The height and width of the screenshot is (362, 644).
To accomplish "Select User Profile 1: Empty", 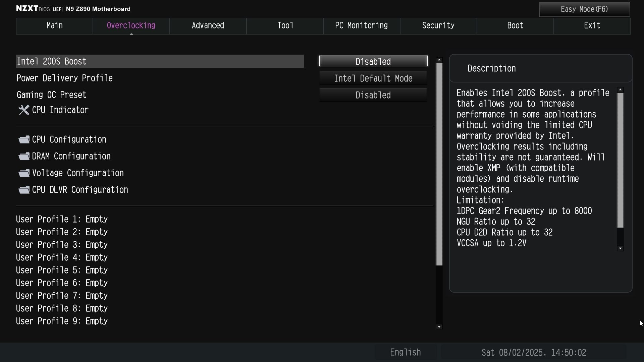I will (x=62, y=219).
